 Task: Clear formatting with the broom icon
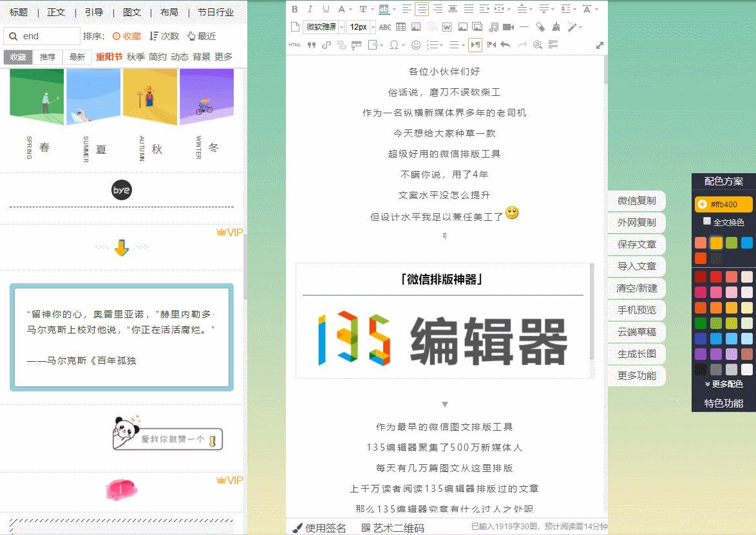[x=556, y=27]
